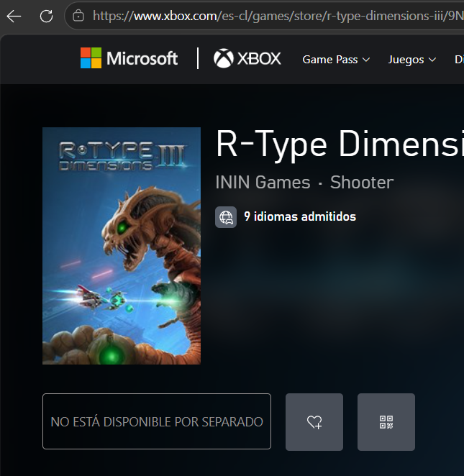Open the Microsoft logo link
The height and width of the screenshot is (476, 464).
click(x=129, y=58)
